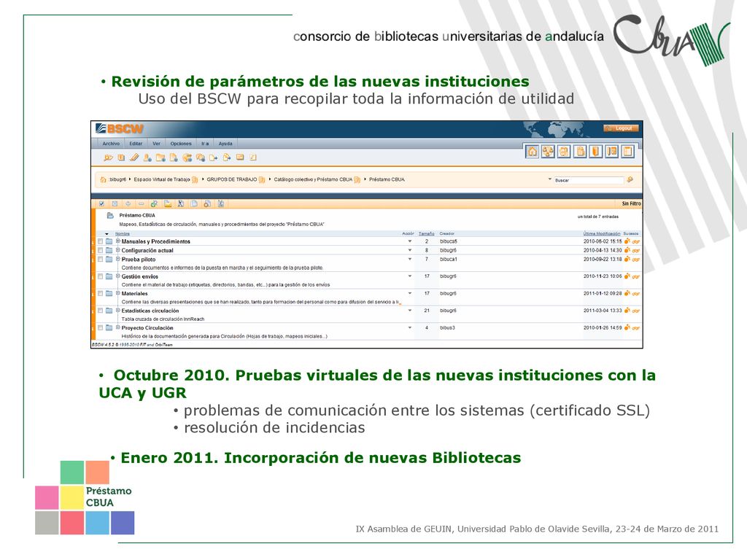Sort by the Nombre column header
The width and height of the screenshot is (747, 560).
(123, 234)
